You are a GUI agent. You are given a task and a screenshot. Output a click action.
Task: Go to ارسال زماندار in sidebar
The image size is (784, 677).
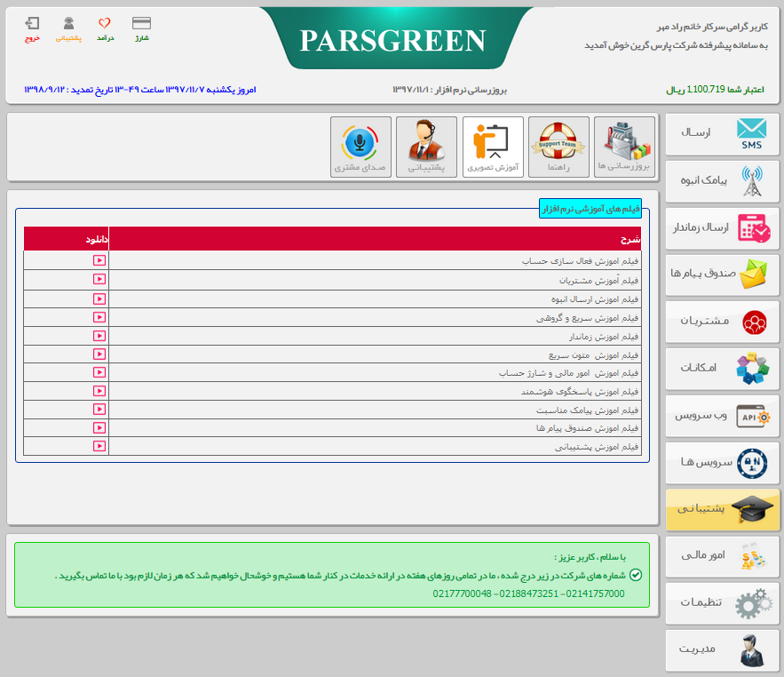pos(723,228)
